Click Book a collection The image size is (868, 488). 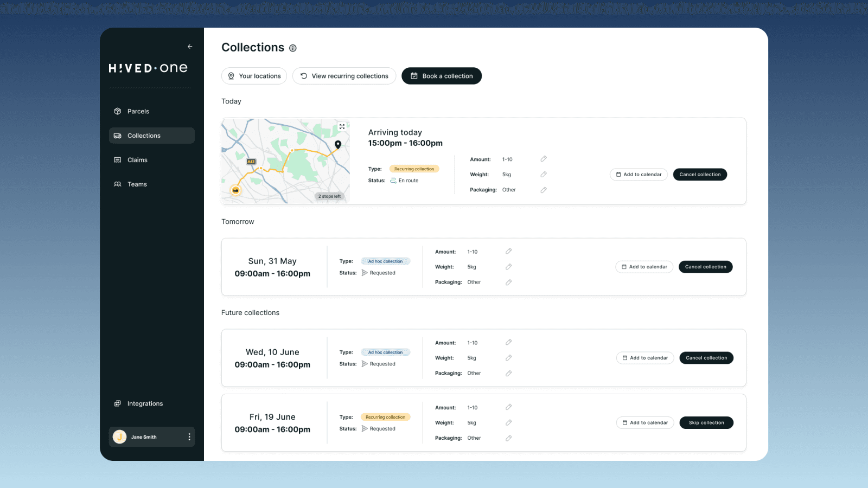pyautogui.click(x=441, y=75)
